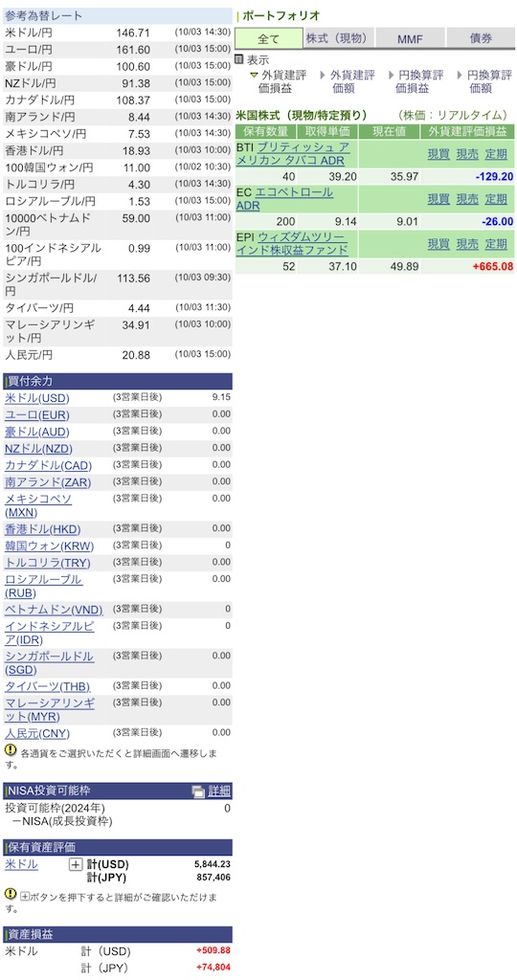Click 定期 for EC stock
The image size is (517, 980).
tap(496, 199)
